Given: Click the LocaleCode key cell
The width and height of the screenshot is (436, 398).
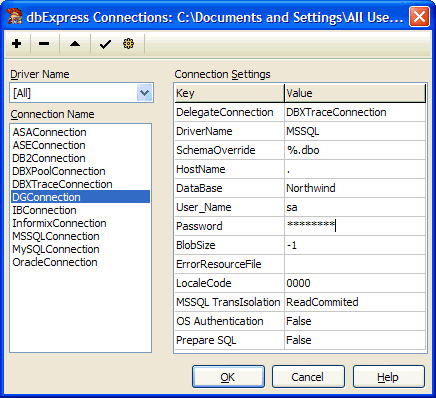Looking at the screenshot, I should click(x=229, y=283).
